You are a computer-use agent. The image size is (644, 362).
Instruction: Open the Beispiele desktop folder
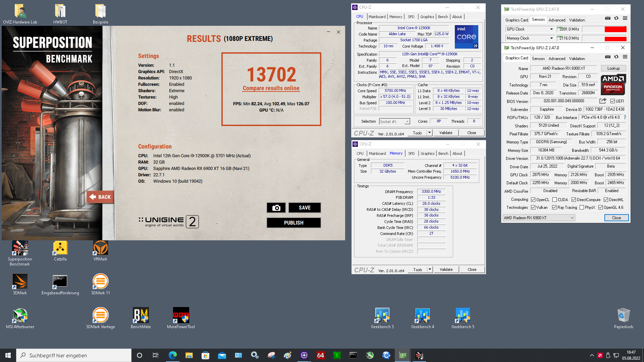[x=100, y=14]
